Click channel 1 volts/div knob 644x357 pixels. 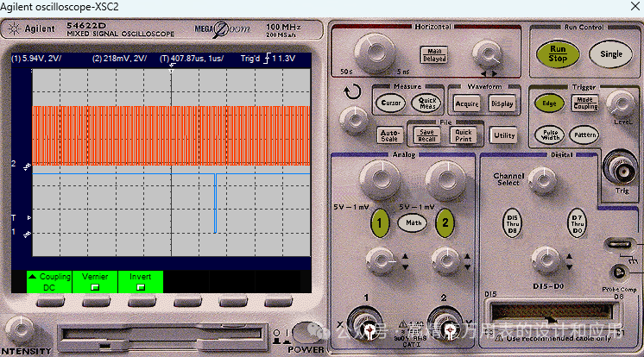coord(380,179)
